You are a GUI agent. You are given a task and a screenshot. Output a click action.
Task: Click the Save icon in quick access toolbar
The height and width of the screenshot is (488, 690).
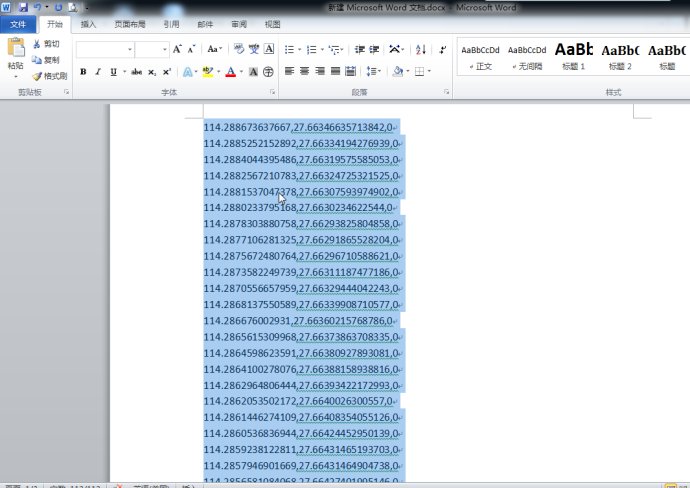(22, 7)
